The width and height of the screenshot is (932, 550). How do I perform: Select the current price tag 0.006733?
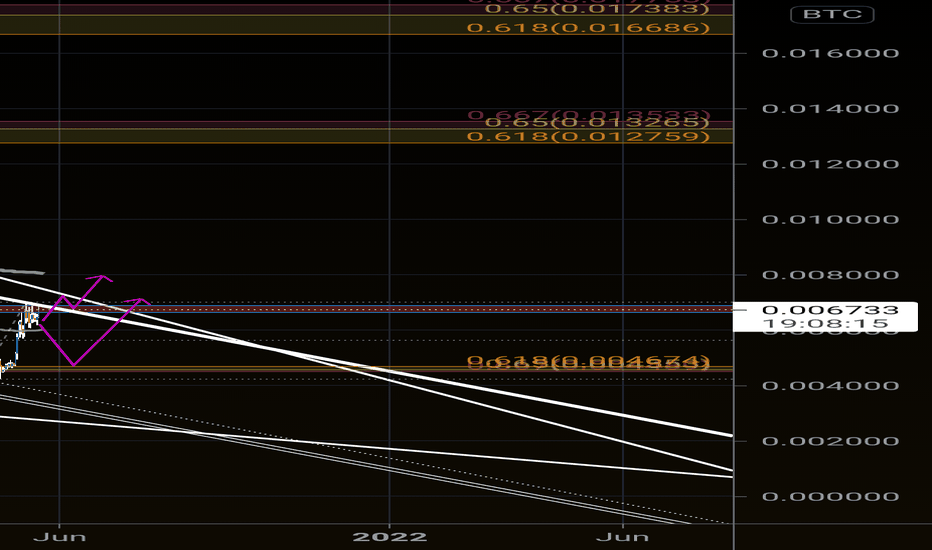tap(830, 310)
